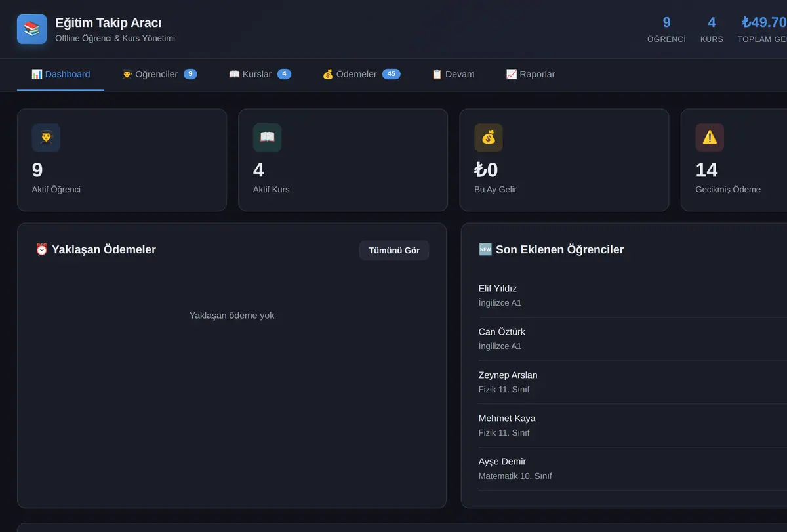Click the Aktif Kurs label
The width and height of the screenshot is (787, 532).
pyautogui.click(x=272, y=190)
